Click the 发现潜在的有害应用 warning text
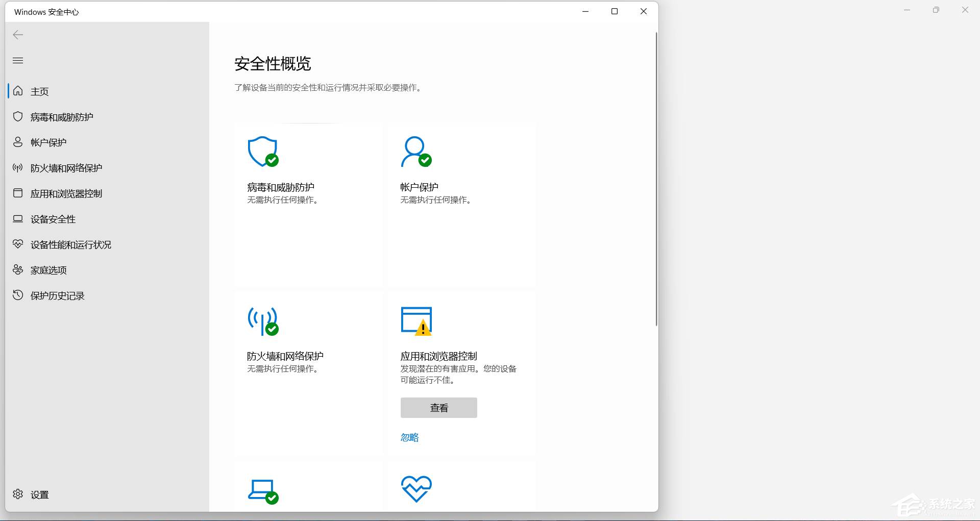 click(x=458, y=374)
